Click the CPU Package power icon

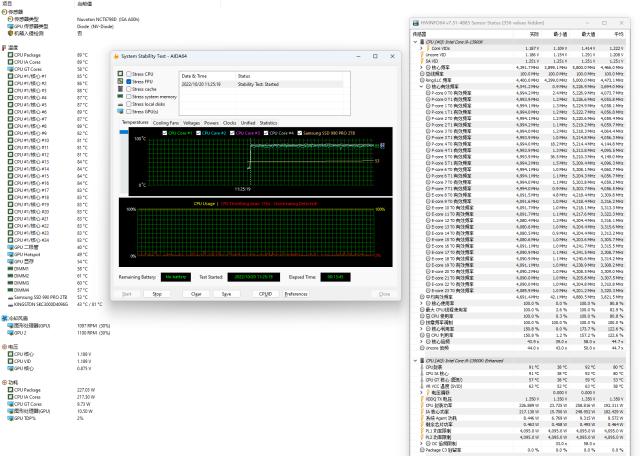pyautogui.click(x=11, y=390)
